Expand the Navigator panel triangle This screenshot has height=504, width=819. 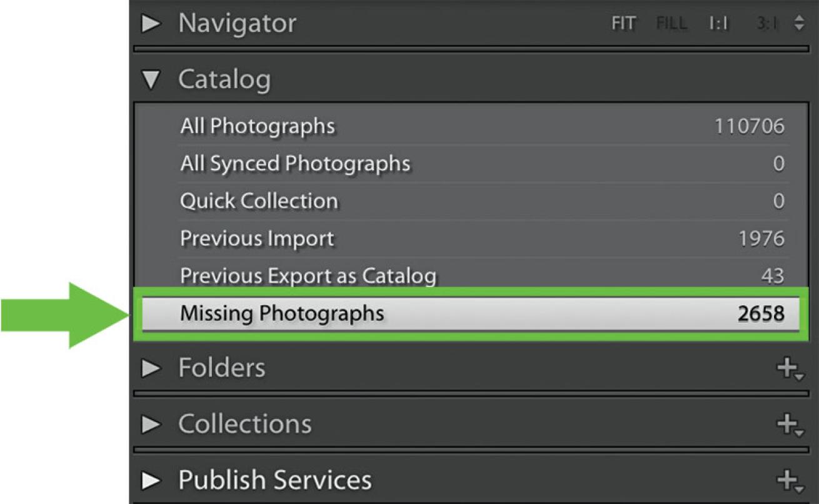151,24
